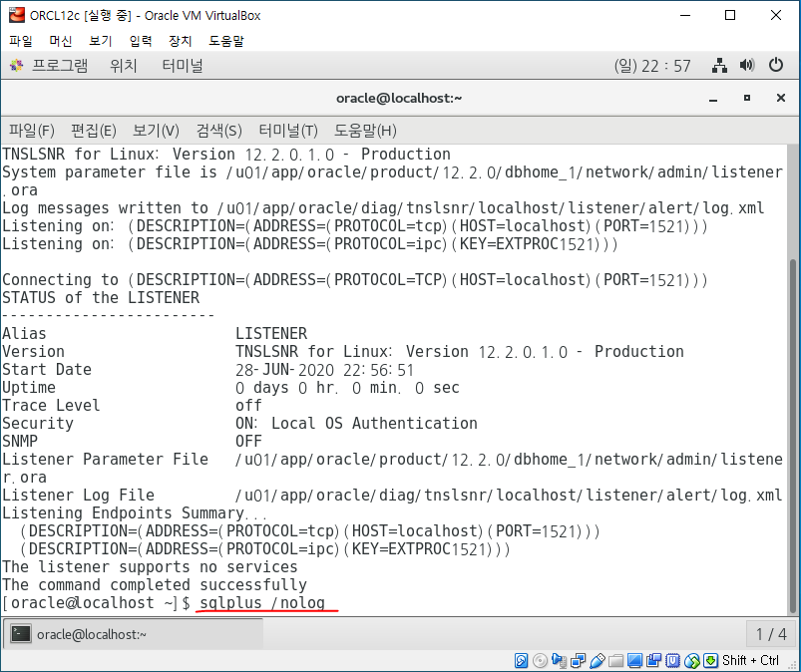This screenshot has height=672, width=801.
Task: Click the terminal icon in the bottom taskbar
Action: [20, 634]
